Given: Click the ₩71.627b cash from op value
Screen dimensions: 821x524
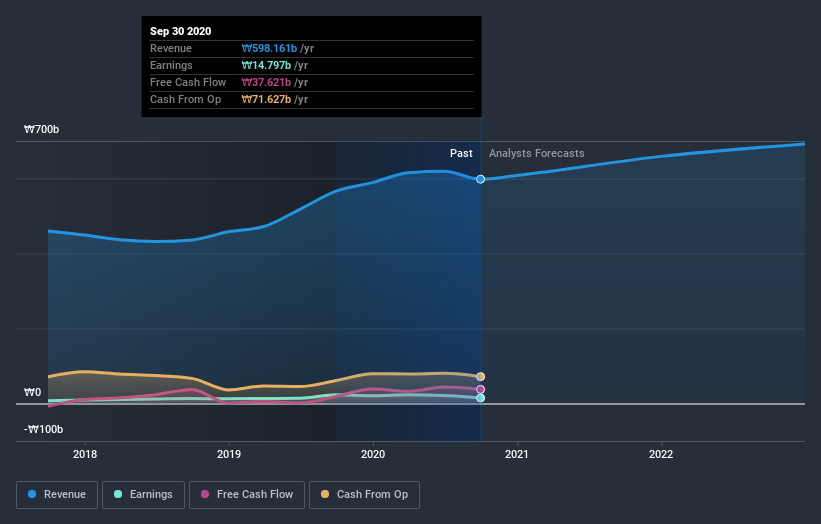Looking at the screenshot, I should point(266,99).
